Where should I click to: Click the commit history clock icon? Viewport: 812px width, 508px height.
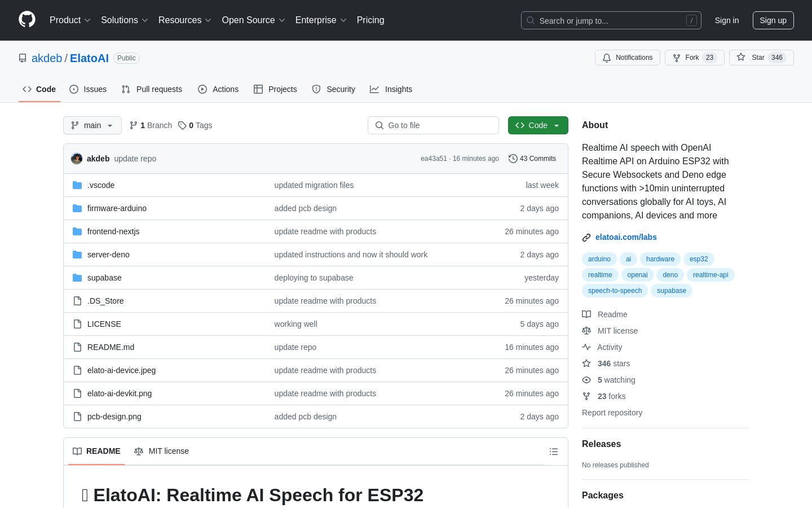[513, 159]
